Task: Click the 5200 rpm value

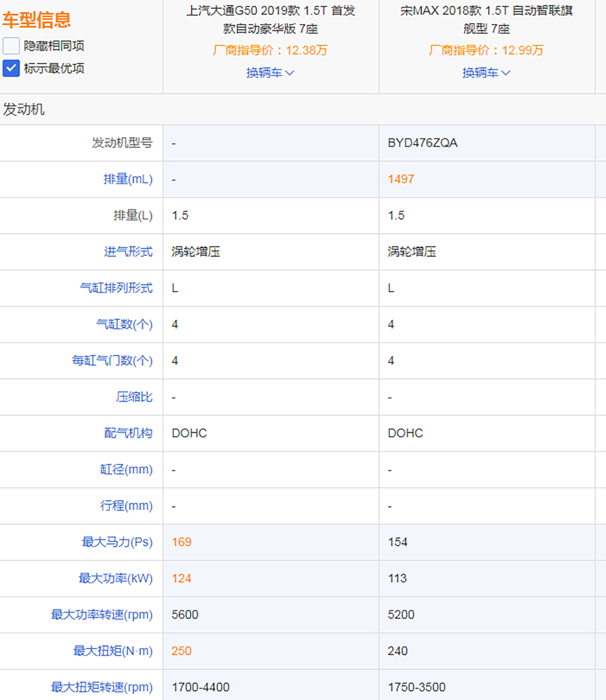Action: (x=401, y=615)
